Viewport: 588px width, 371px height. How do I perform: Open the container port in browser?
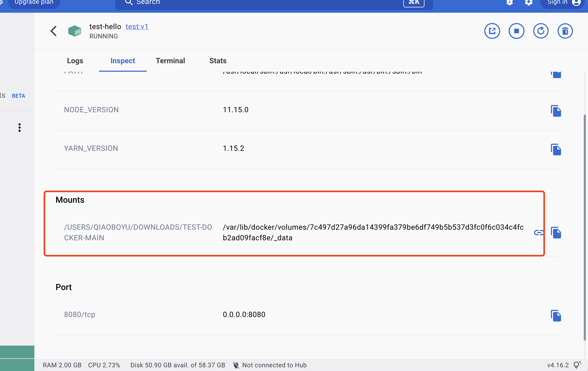pyautogui.click(x=492, y=31)
